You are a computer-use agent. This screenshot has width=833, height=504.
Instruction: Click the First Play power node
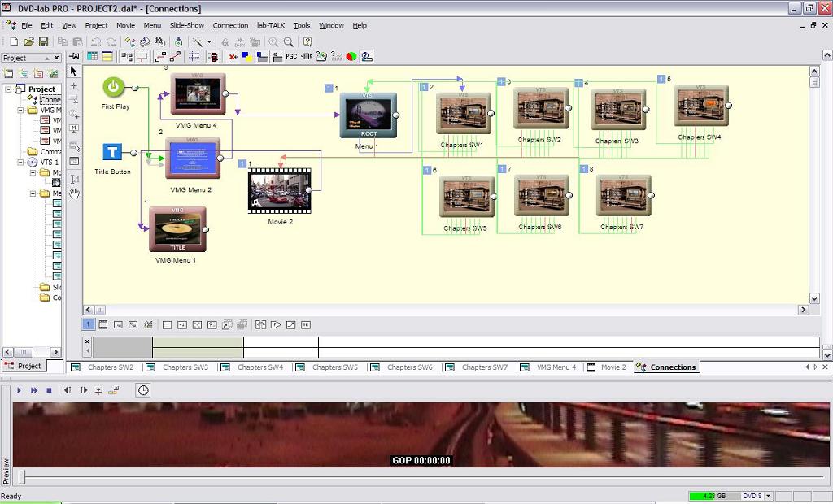click(x=114, y=88)
